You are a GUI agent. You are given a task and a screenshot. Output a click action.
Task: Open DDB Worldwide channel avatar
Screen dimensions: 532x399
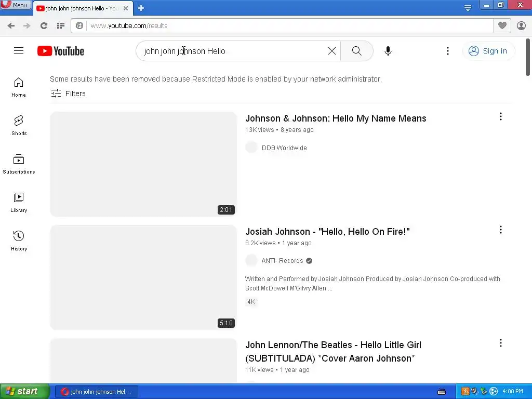click(x=251, y=147)
